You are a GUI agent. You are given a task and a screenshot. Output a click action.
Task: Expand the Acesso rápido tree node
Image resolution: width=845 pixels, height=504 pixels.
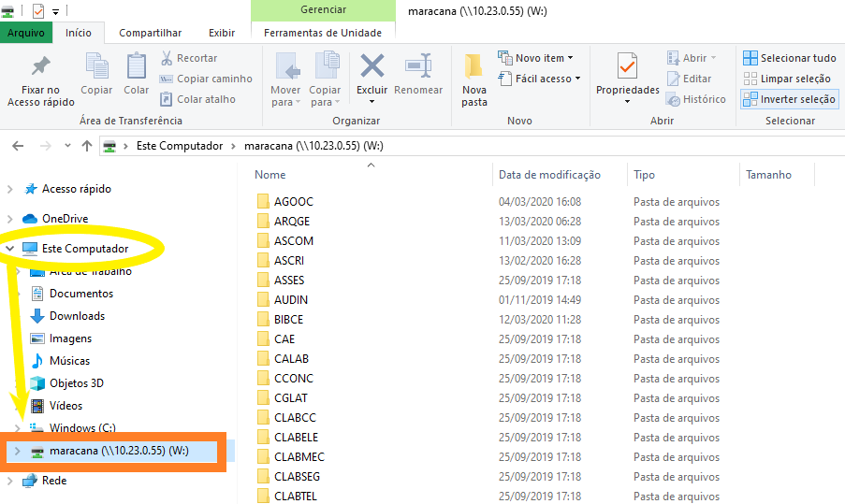tap(10, 189)
